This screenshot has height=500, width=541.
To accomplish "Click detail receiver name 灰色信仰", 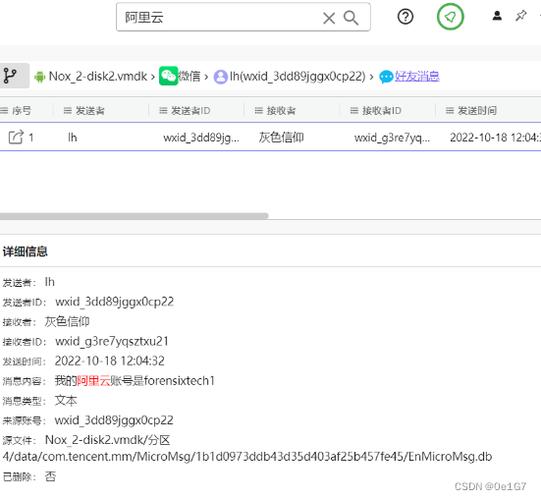I will [67, 322].
